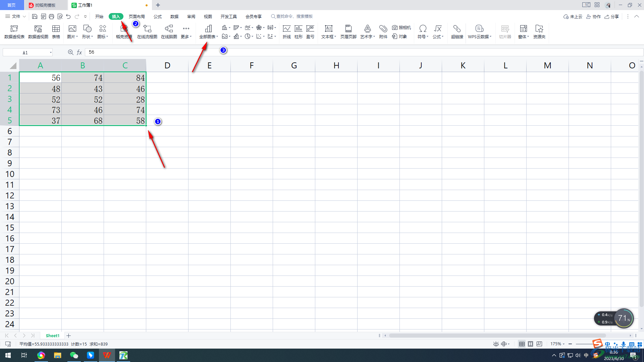
Task: Click the horizontal scrollbar track
Action: coord(508,336)
